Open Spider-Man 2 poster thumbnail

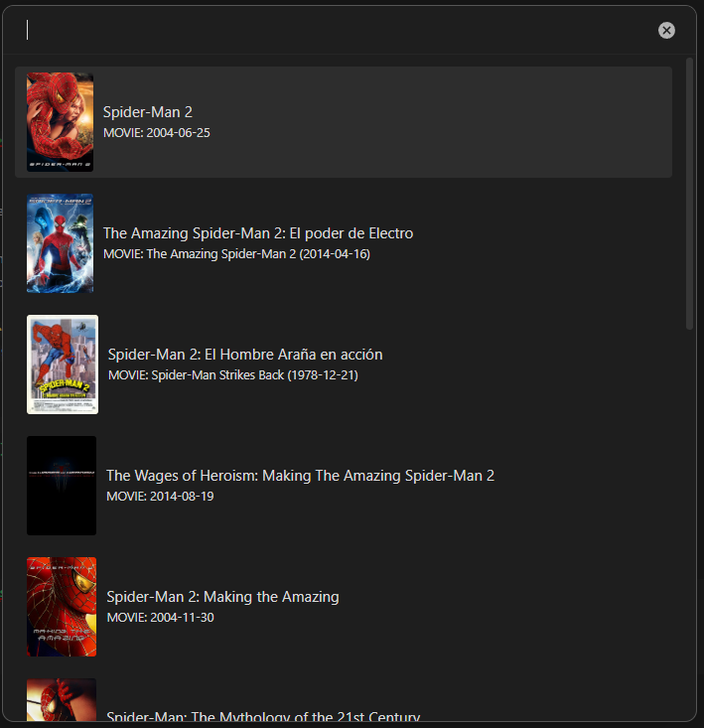coord(60,122)
